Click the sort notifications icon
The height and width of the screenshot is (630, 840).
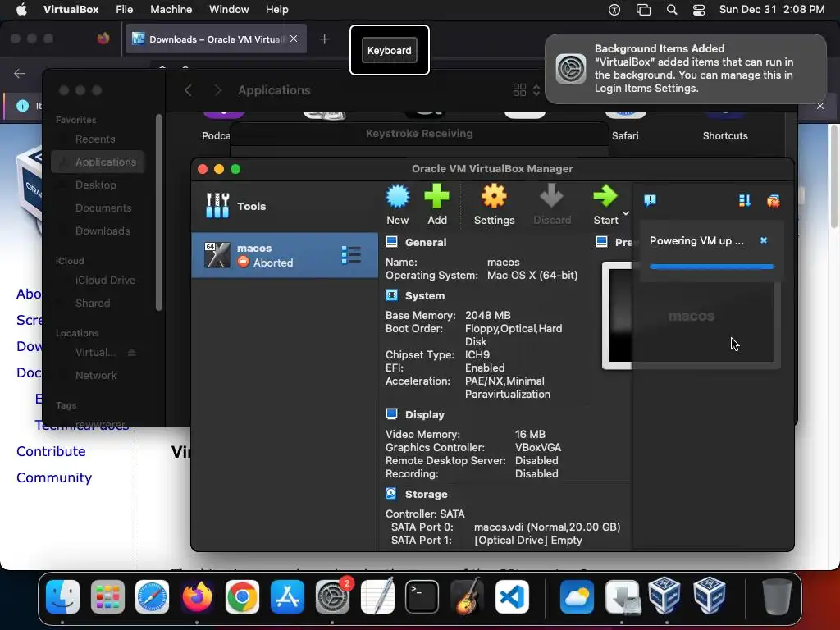744,200
